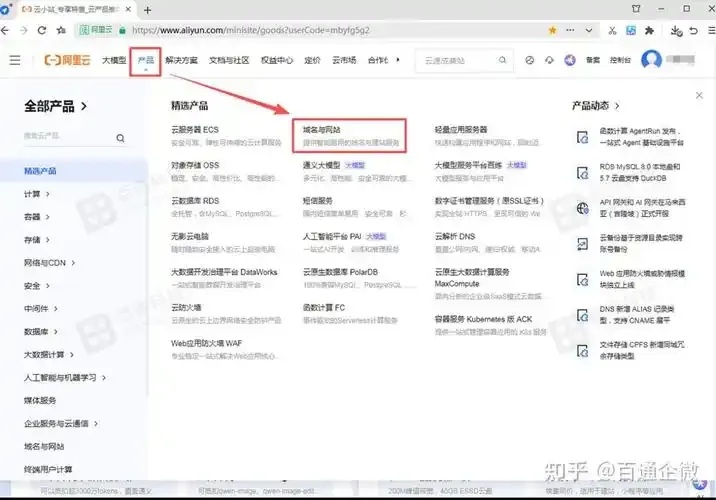This screenshot has width=716, height=500.
Task: Expand the address bar dropdown chevron
Action: (589, 31)
